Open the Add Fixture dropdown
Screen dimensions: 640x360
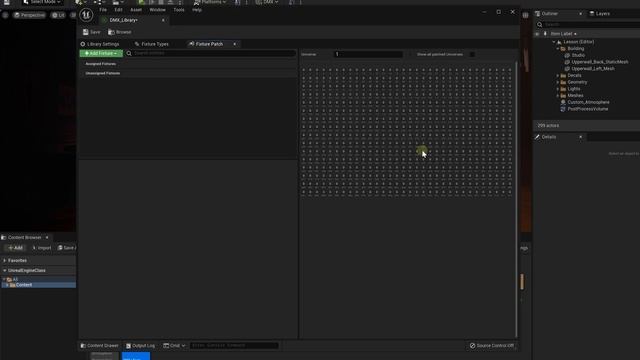click(101, 53)
